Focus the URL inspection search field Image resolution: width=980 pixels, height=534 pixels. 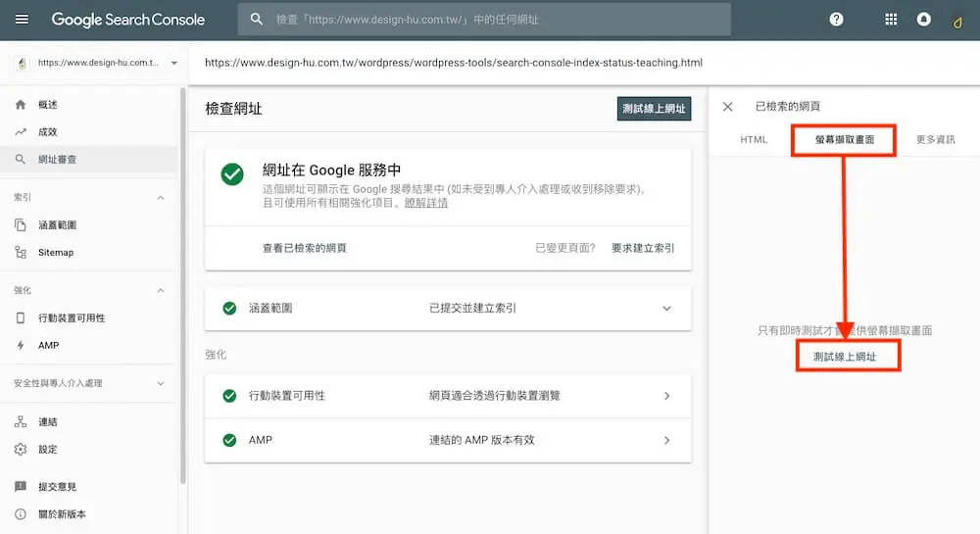coord(484,20)
